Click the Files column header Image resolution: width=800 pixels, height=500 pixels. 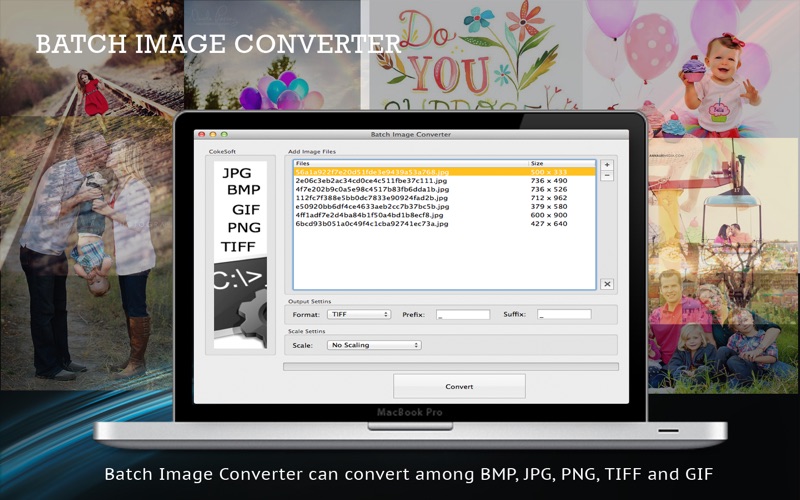click(410, 162)
